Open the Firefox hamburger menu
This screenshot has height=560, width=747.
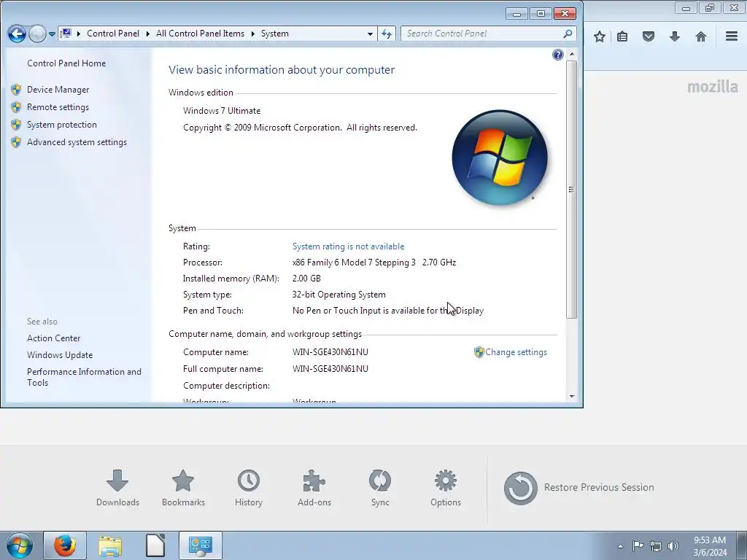[x=732, y=36]
